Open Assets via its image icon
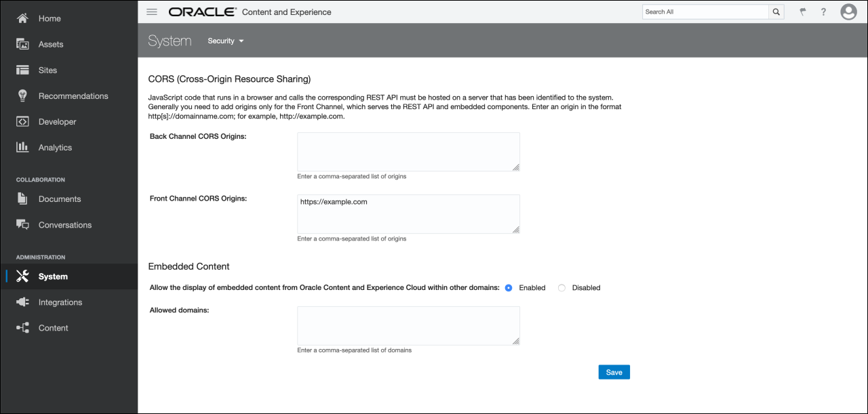868x414 pixels. coord(22,44)
